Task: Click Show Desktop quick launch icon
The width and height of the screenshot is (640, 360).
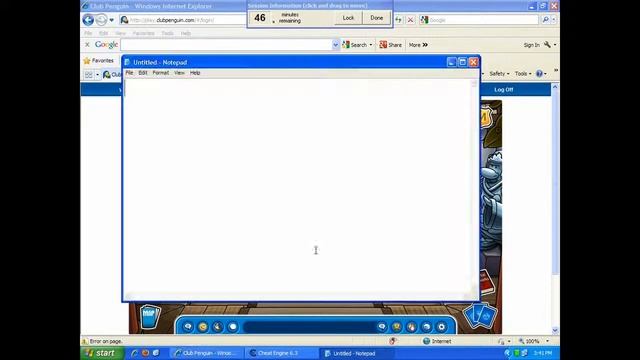Action: point(156,353)
